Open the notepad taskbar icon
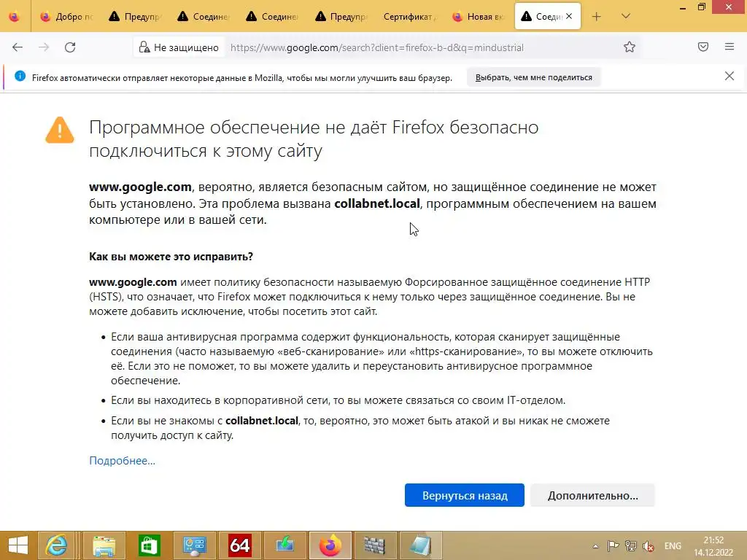The height and width of the screenshot is (560, 747). [419, 545]
